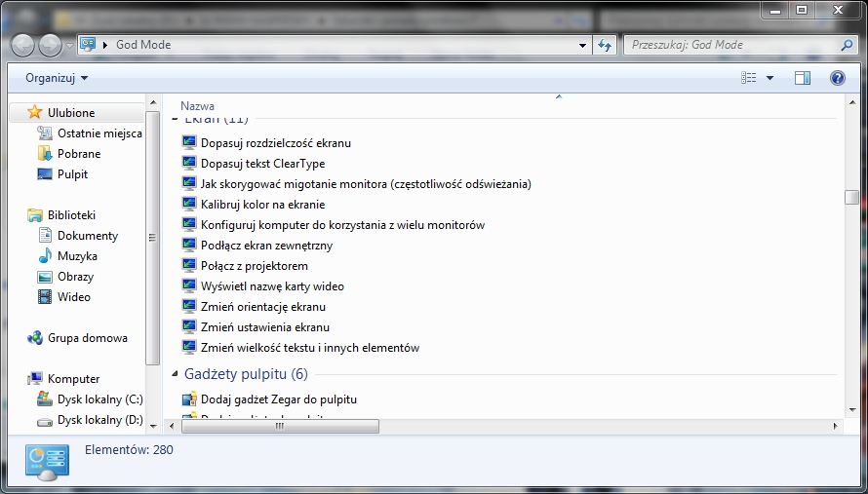This screenshot has width=868, height=494.
Task: Toggle the preview pane button
Action: 803,78
